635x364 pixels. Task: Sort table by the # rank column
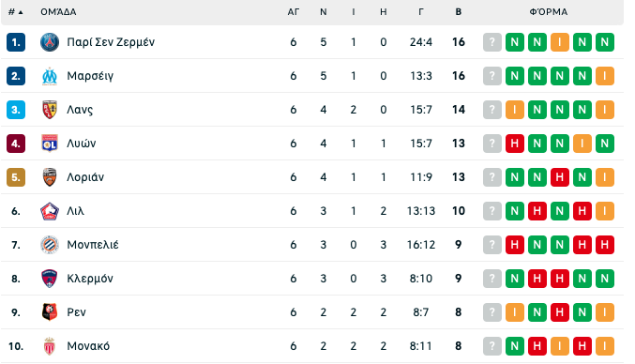15,12
